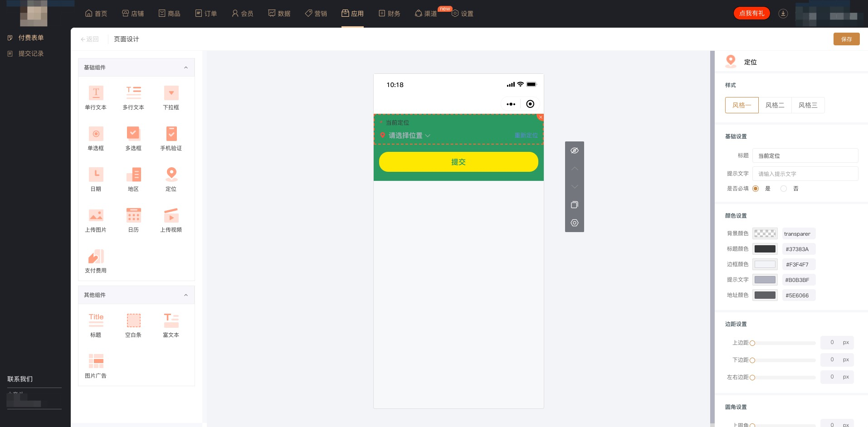This screenshot has height=427, width=868.
Task: Collapse the 基础组件 panel
Action: click(x=186, y=68)
